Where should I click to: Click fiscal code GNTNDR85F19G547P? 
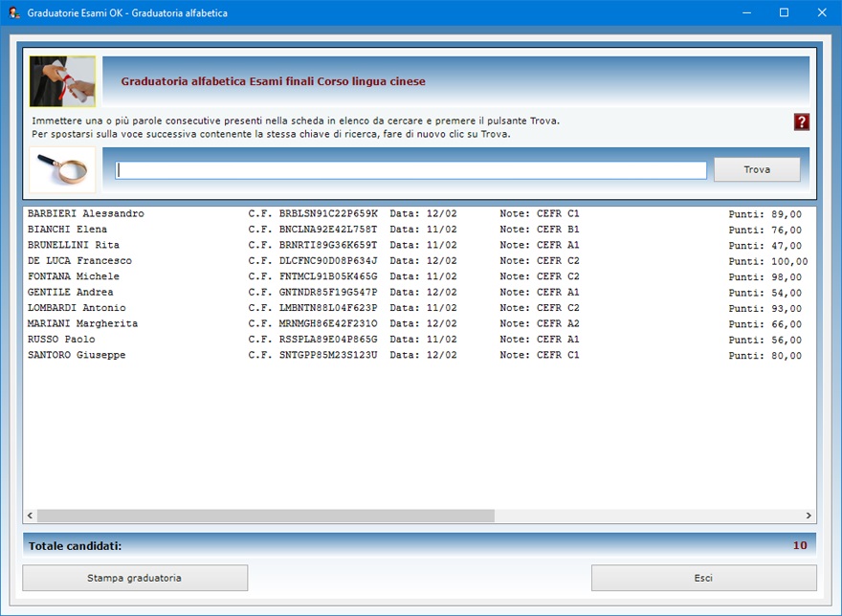tap(328, 292)
